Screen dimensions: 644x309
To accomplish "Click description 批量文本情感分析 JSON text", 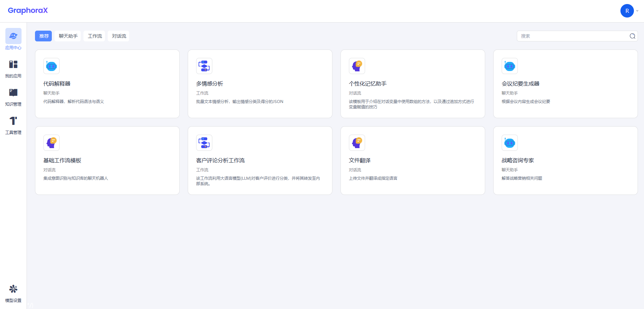I will [240, 102].
